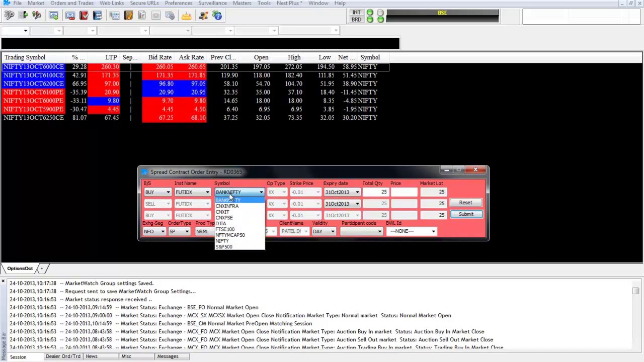Click the monitor with gear icon

(x=170, y=16)
